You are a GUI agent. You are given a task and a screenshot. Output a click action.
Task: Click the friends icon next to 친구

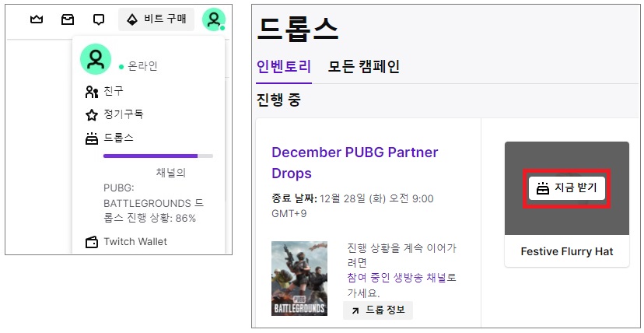click(92, 92)
